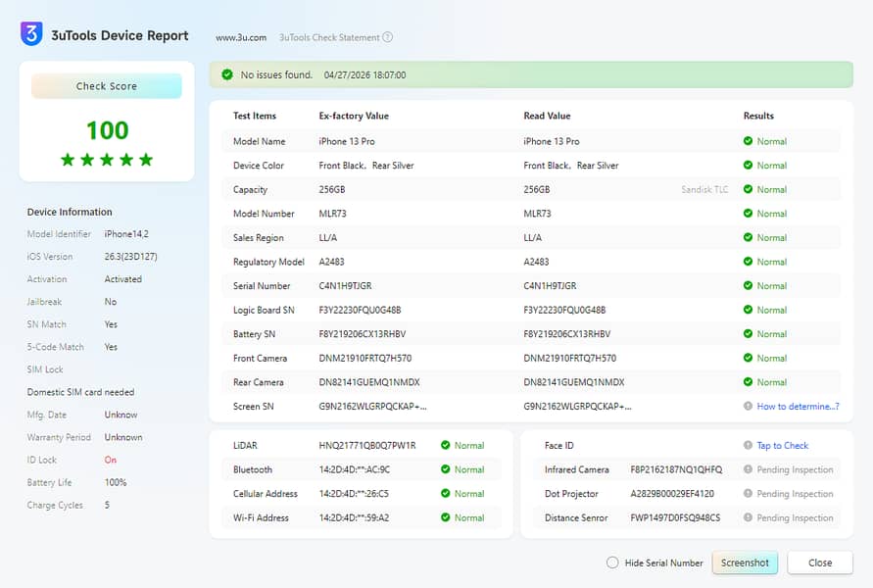Click the Normal check icon for Wi-Fi Address
873x588 pixels.
[446, 517]
